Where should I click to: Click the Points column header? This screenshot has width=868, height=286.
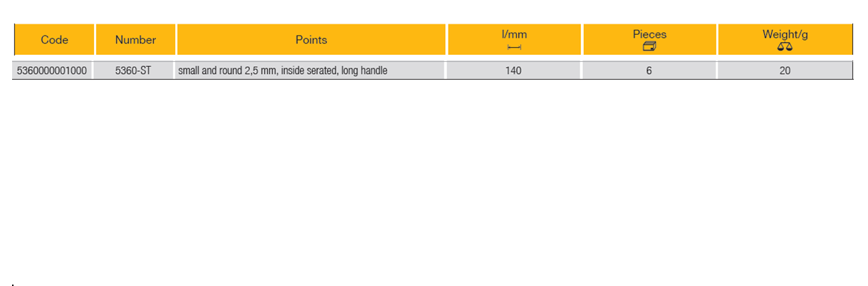[x=311, y=40]
